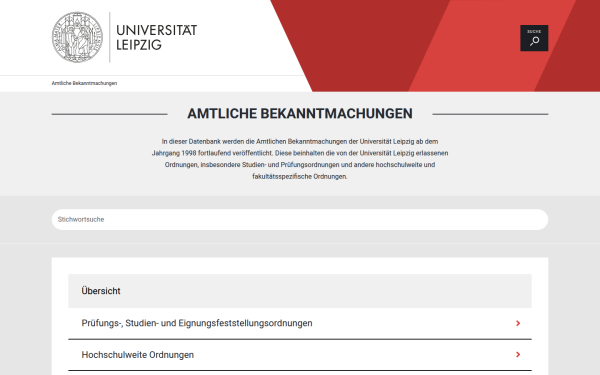The image size is (600, 375).
Task: Open Prüfungs-, Studien- und Eignungsfeststellungsordnungen entry
Action: tap(300, 323)
